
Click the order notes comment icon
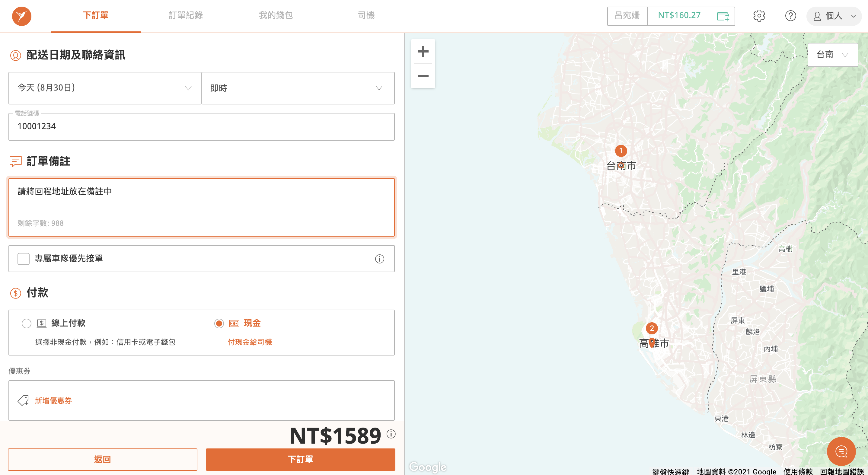click(15, 161)
